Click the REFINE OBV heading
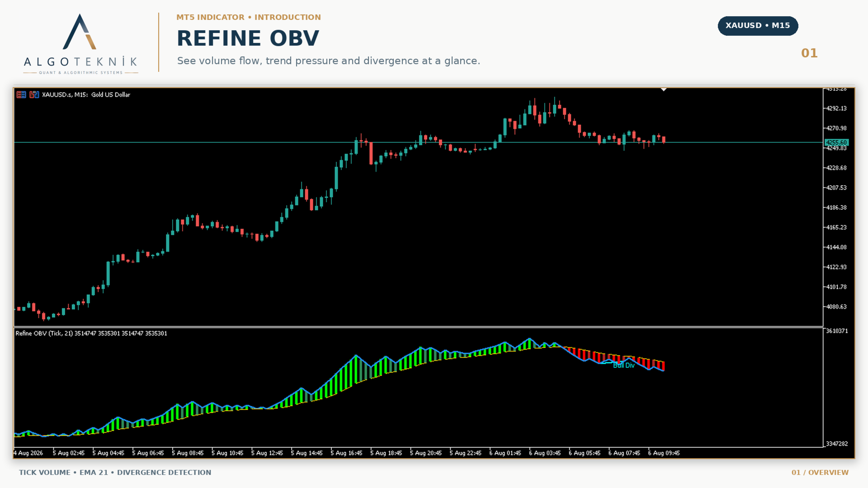Image resolution: width=868 pixels, height=488 pixels. (248, 38)
